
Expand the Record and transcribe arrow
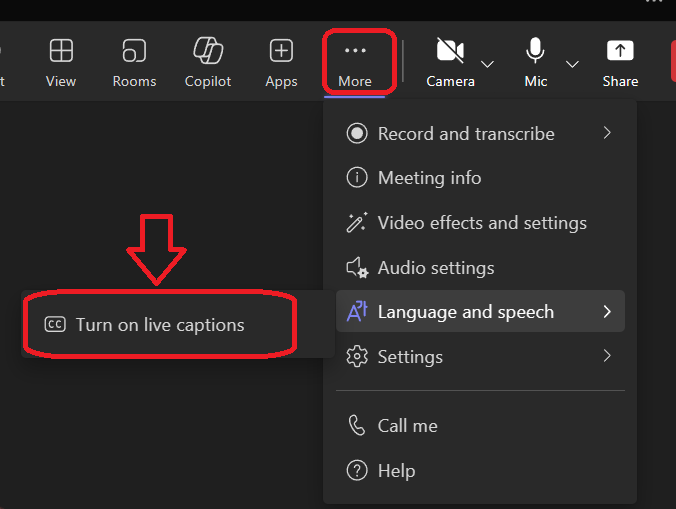607,133
